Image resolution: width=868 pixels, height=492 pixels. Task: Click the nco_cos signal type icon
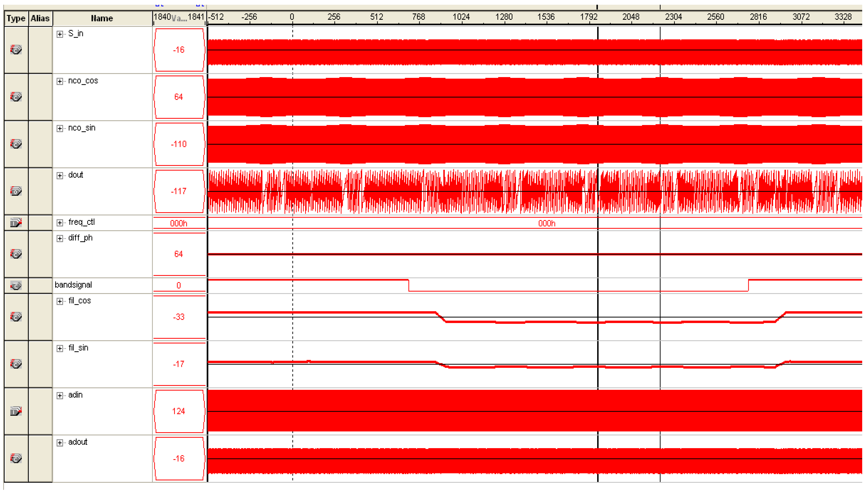pos(16,97)
